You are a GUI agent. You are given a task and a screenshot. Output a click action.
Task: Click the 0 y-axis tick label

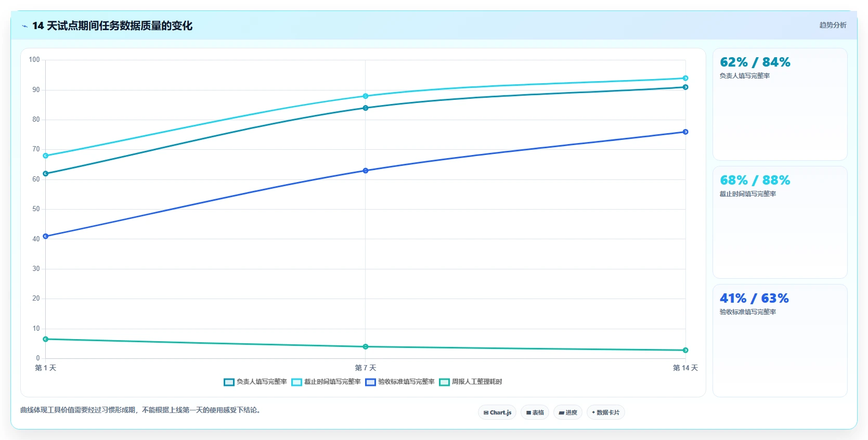tap(38, 358)
